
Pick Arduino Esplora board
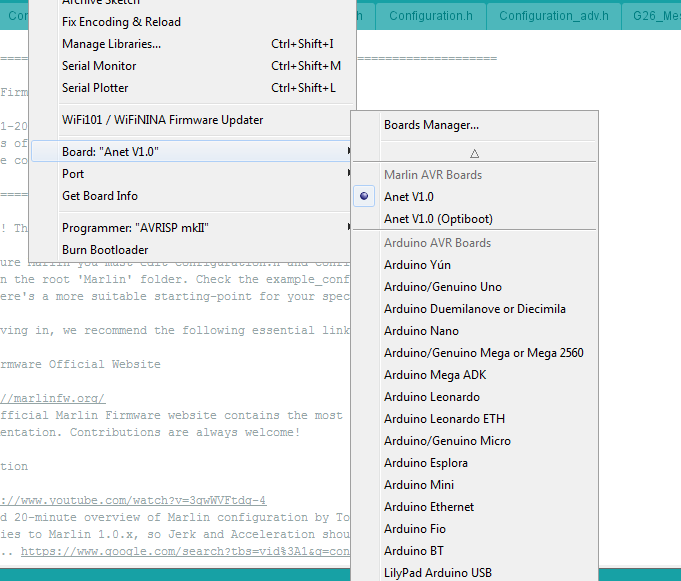tap(474, 463)
